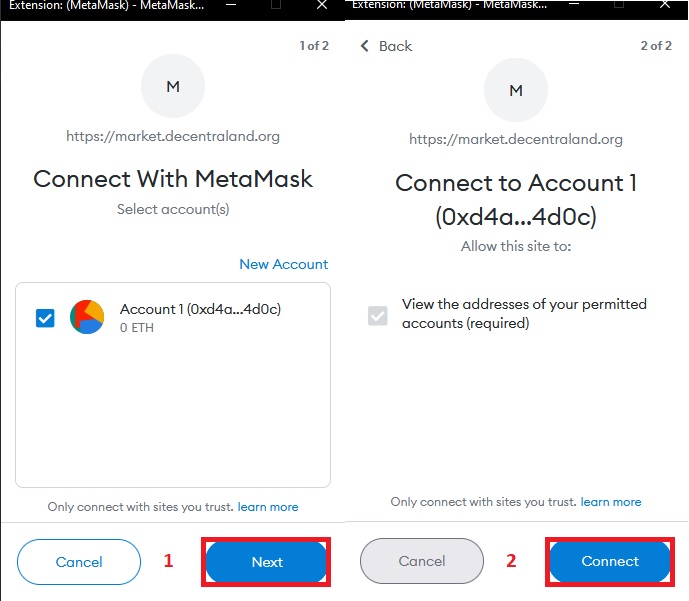Click the required permitted accounts checkbox
689x601 pixels.
(378, 315)
